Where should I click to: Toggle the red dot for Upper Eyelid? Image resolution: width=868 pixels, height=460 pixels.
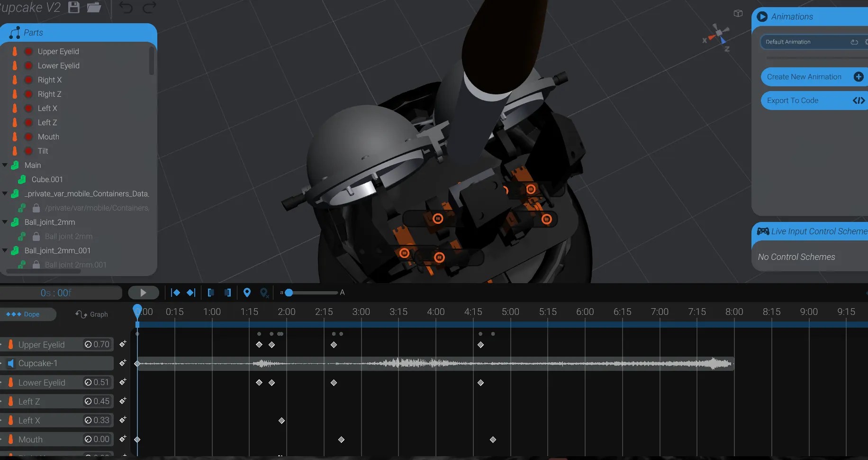tap(28, 51)
